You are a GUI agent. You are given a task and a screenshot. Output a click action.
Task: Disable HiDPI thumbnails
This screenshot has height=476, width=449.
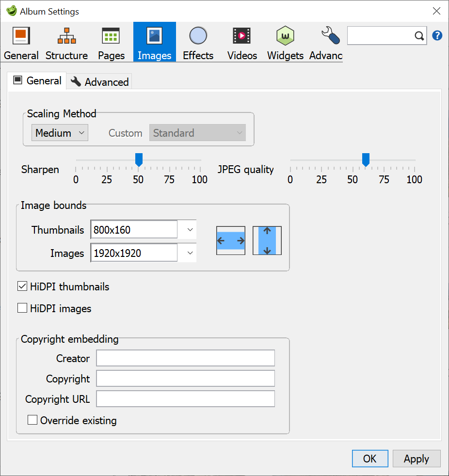pos(22,286)
